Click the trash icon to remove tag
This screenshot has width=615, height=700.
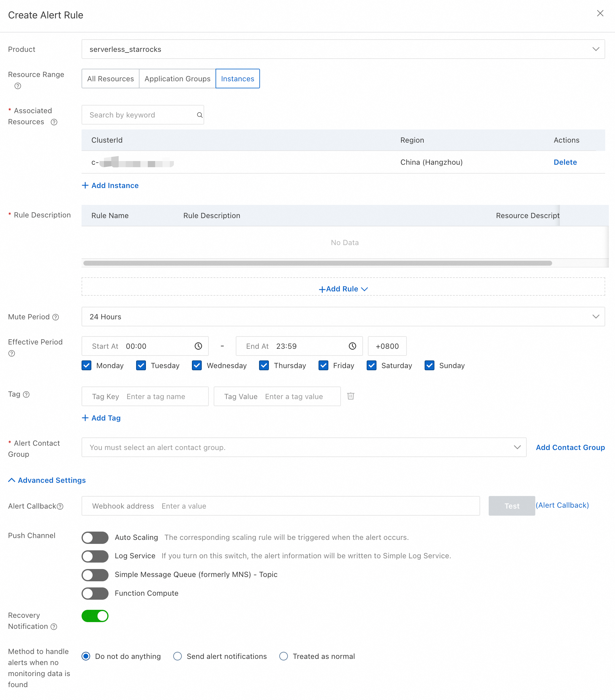(351, 396)
